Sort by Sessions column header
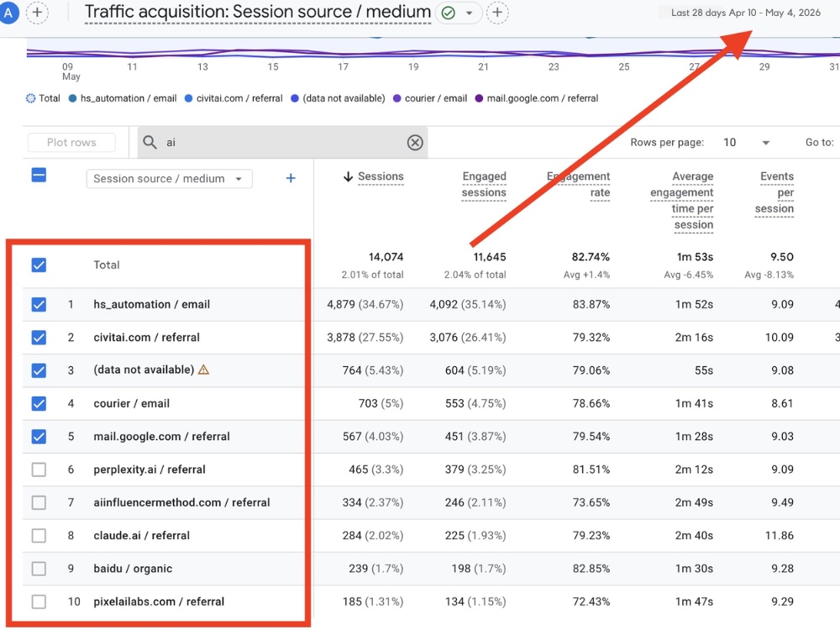The width and height of the screenshot is (840, 630). (x=381, y=176)
